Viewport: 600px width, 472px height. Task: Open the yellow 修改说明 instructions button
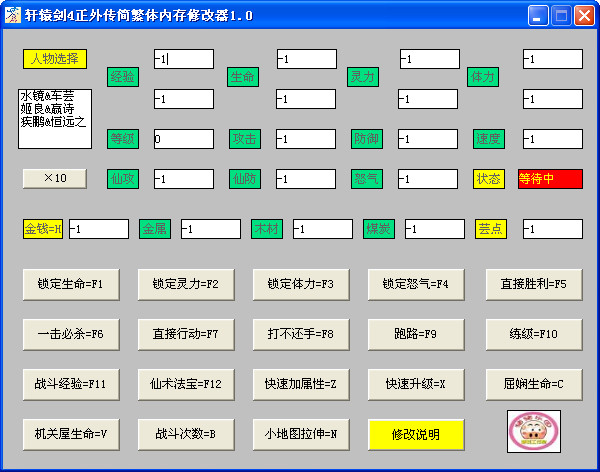(416, 434)
